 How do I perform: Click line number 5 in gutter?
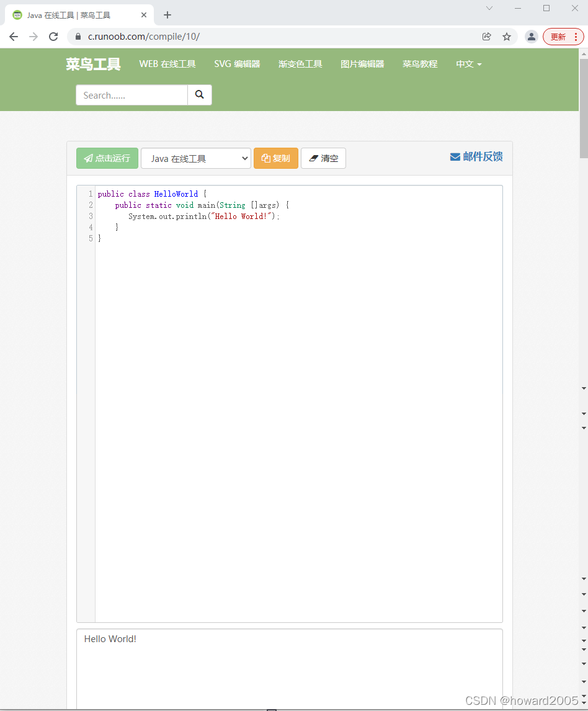pyautogui.click(x=91, y=238)
